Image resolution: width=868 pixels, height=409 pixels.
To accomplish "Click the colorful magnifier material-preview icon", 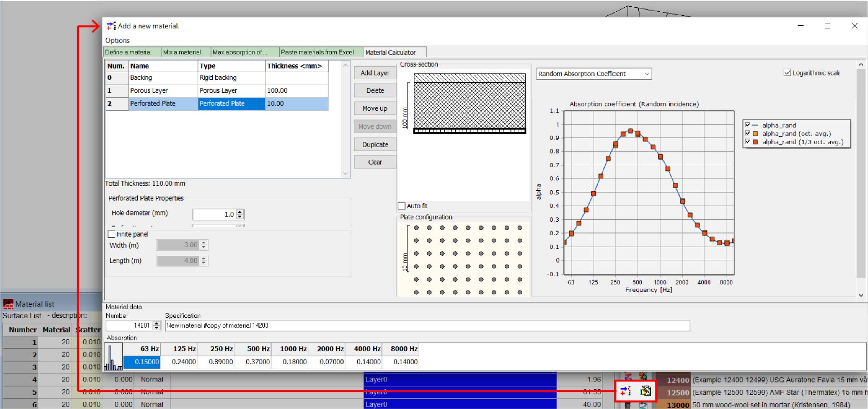I will pos(644,376).
